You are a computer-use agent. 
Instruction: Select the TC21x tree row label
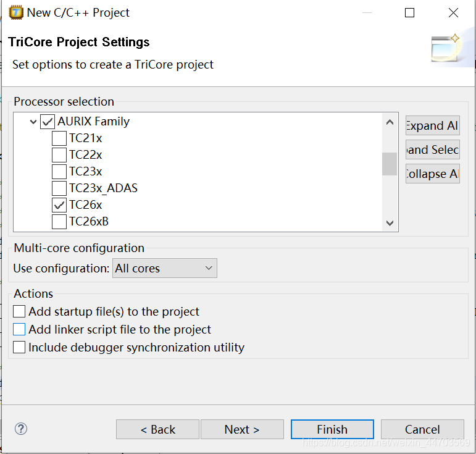86,138
